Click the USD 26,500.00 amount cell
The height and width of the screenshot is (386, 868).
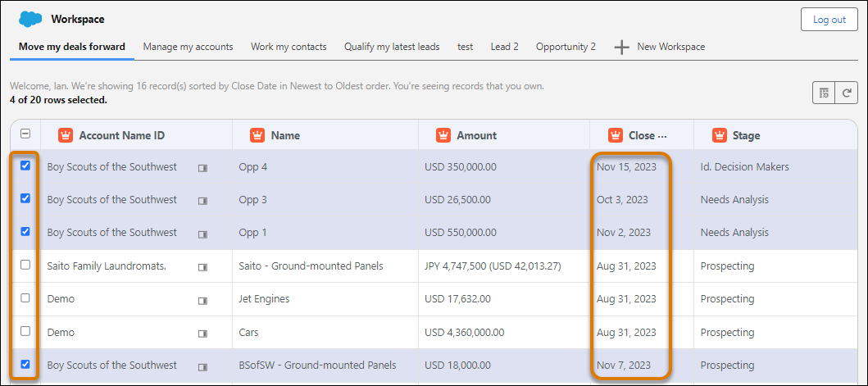[504, 199]
